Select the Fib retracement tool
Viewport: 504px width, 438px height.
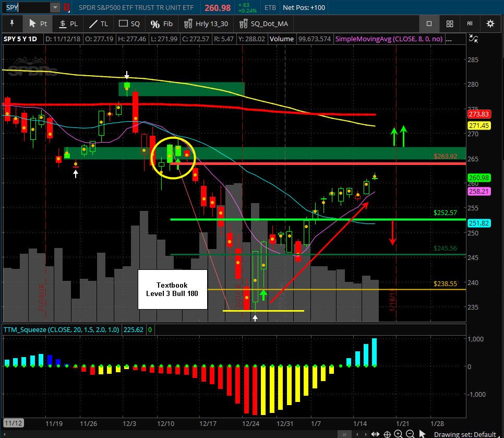161,23
